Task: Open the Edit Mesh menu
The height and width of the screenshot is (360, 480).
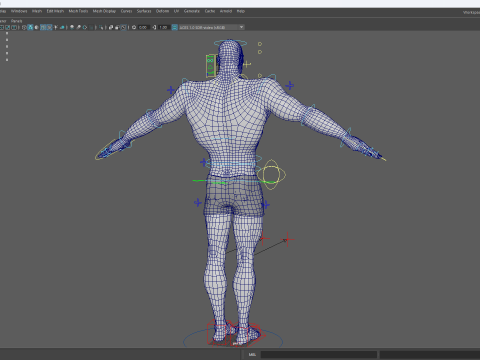Action: [x=55, y=11]
